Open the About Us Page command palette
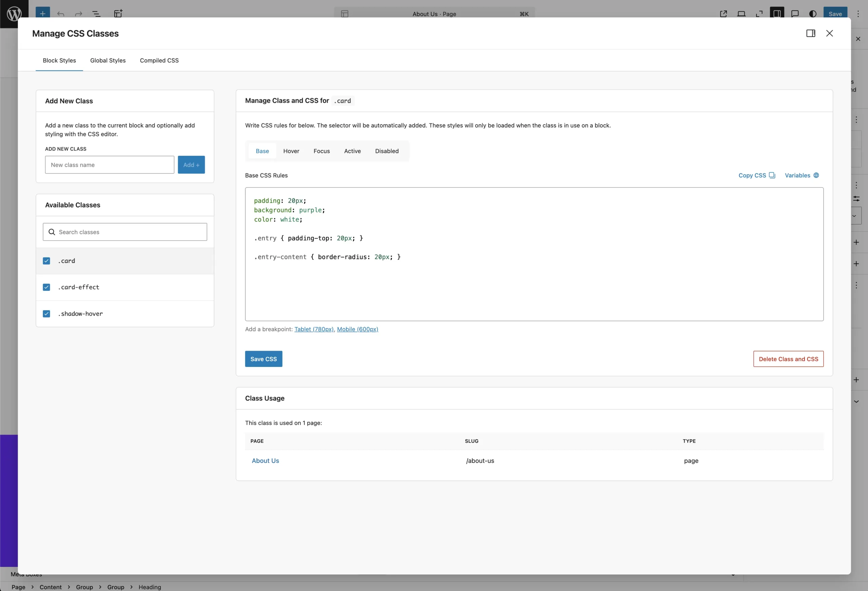This screenshot has height=591, width=868. click(434, 14)
